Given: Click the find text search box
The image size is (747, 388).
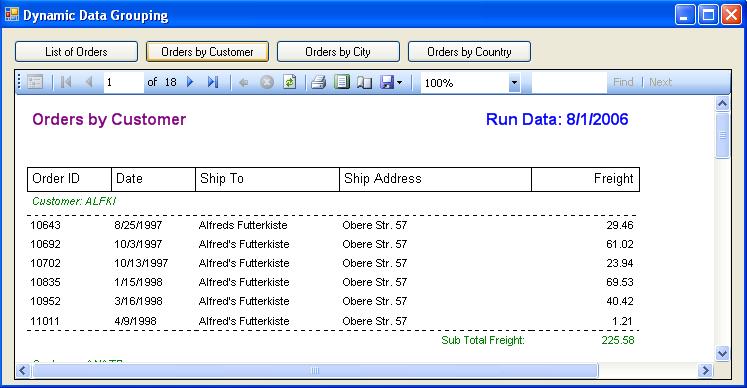Looking at the screenshot, I should (569, 82).
